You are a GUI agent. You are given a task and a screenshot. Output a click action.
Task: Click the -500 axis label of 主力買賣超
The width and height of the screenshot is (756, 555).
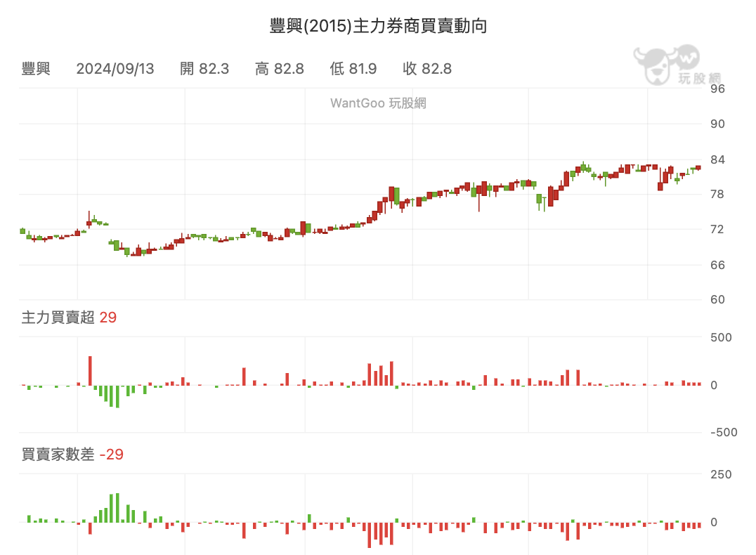tap(724, 433)
